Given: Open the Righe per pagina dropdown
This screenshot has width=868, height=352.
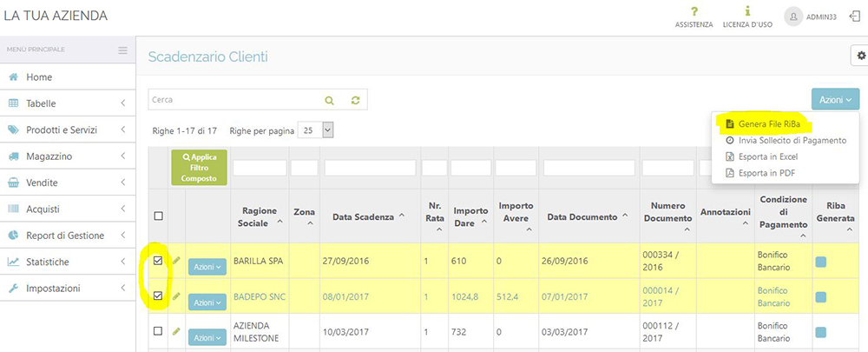Looking at the screenshot, I should 316,130.
